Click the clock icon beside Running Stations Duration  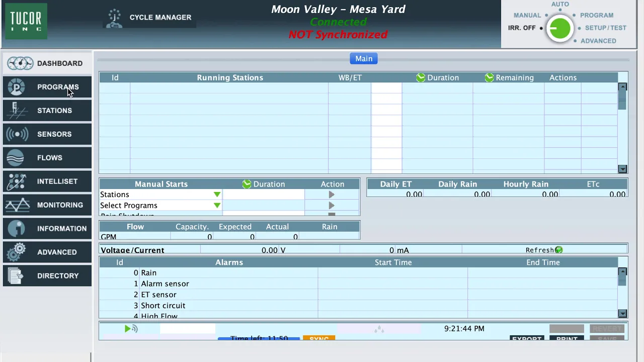[421, 77]
